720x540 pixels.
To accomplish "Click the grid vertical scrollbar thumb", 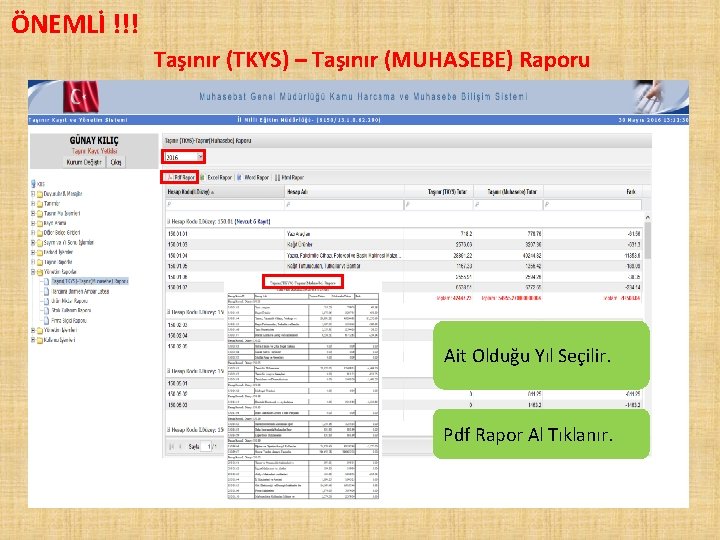I will 647,240.
